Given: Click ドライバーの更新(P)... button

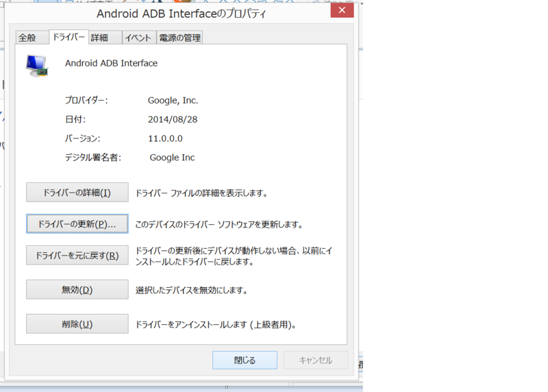Looking at the screenshot, I should [77, 224].
